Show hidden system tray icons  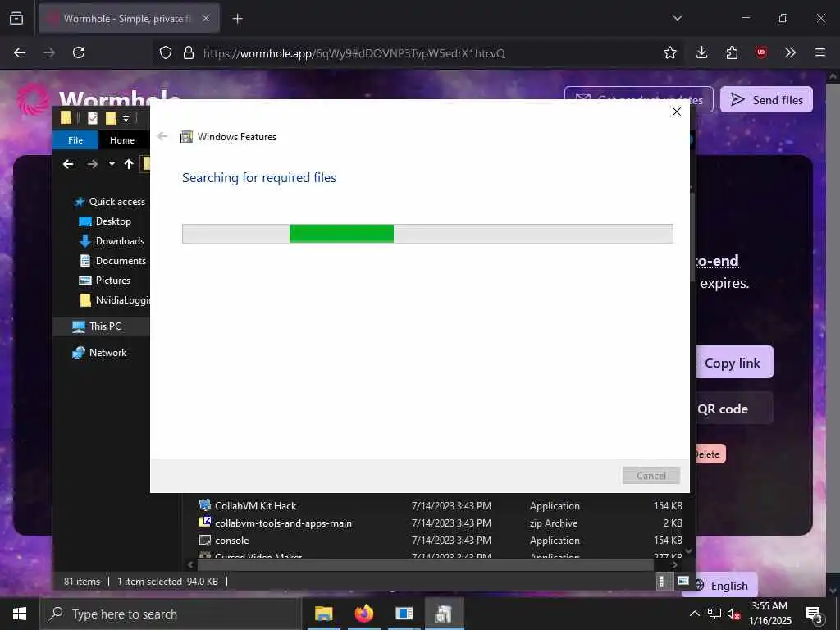click(x=694, y=614)
